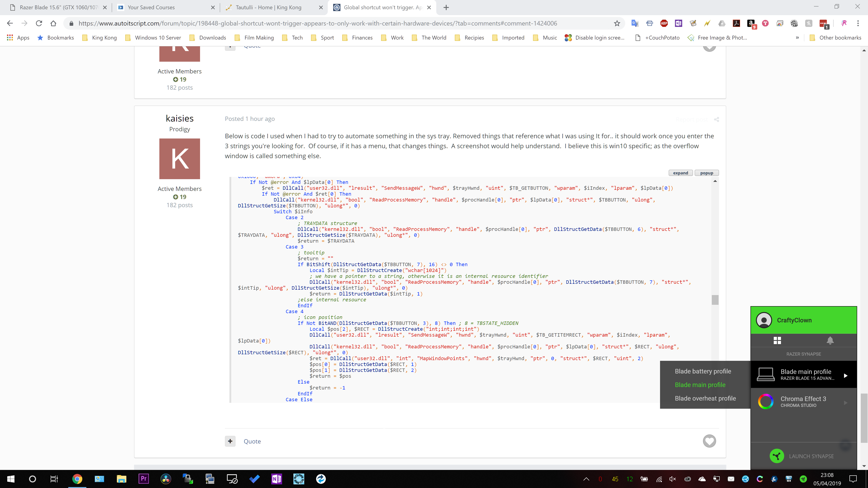Bookmark this page with star icon

pyautogui.click(x=617, y=23)
